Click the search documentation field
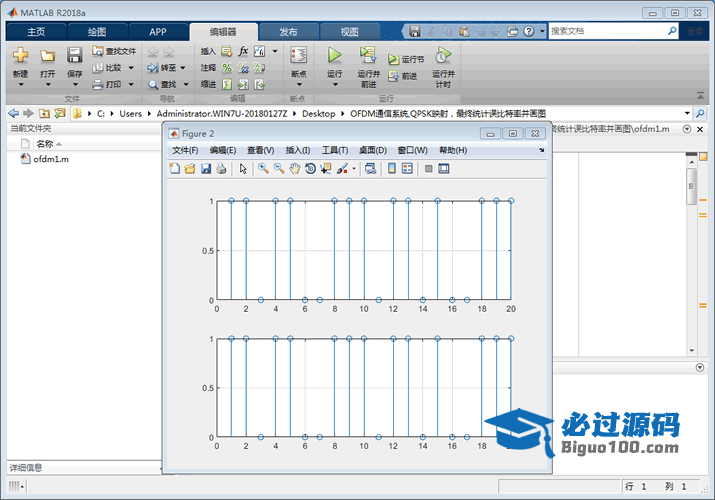 coord(608,31)
